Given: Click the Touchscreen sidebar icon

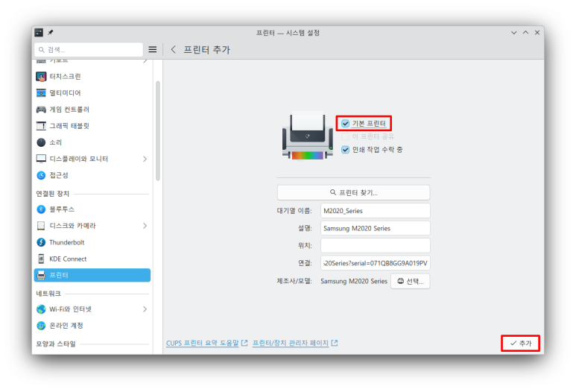Looking at the screenshot, I should 41,77.
